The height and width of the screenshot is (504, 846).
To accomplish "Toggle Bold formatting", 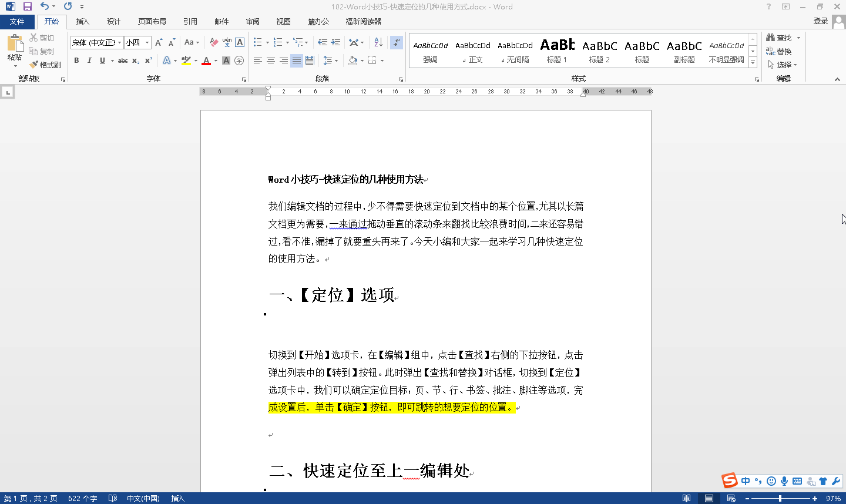I will (76, 61).
